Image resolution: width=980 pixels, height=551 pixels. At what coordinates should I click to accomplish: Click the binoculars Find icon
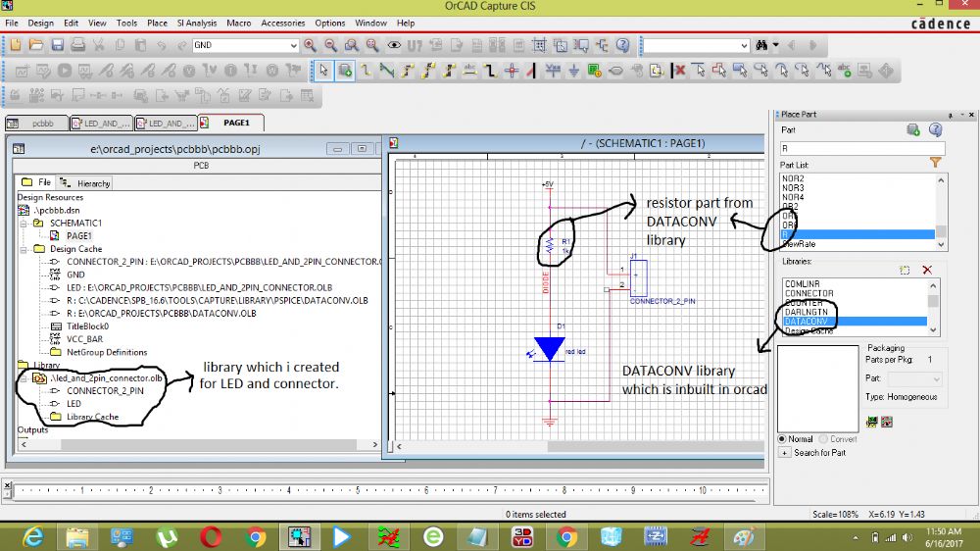pos(761,45)
